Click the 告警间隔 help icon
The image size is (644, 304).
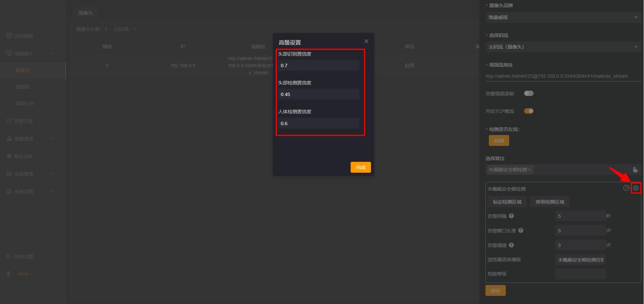click(512, 216)
